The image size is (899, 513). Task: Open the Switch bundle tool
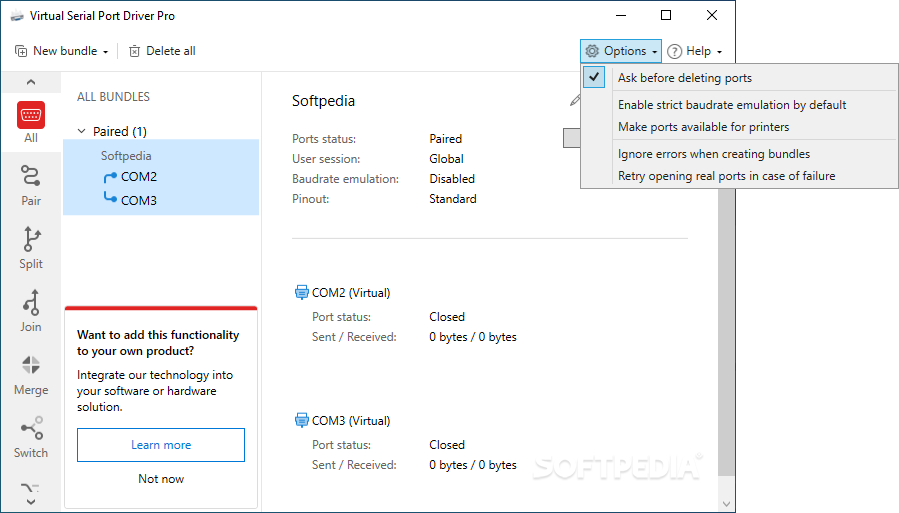tap(31, 428)
